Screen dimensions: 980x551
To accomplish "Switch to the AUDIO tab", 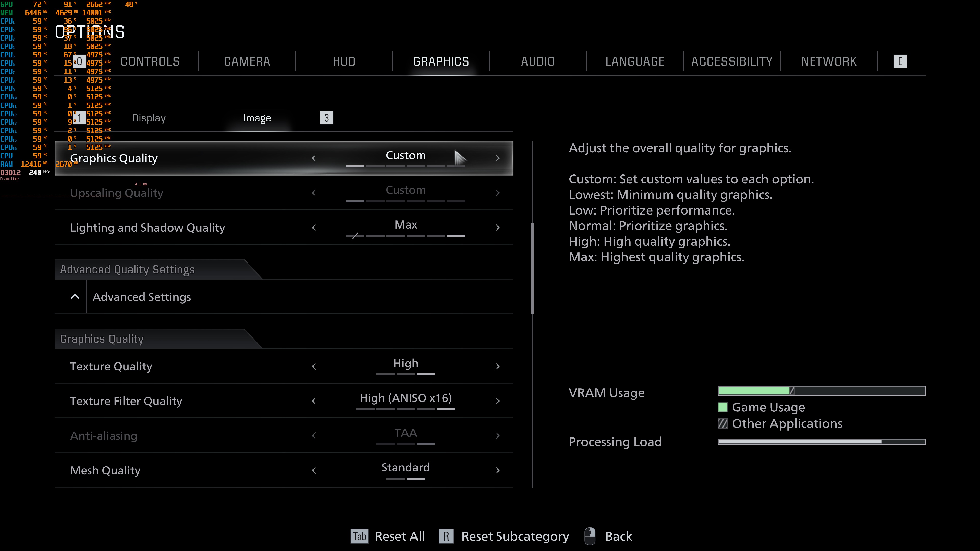I will [x=537, y=61].
